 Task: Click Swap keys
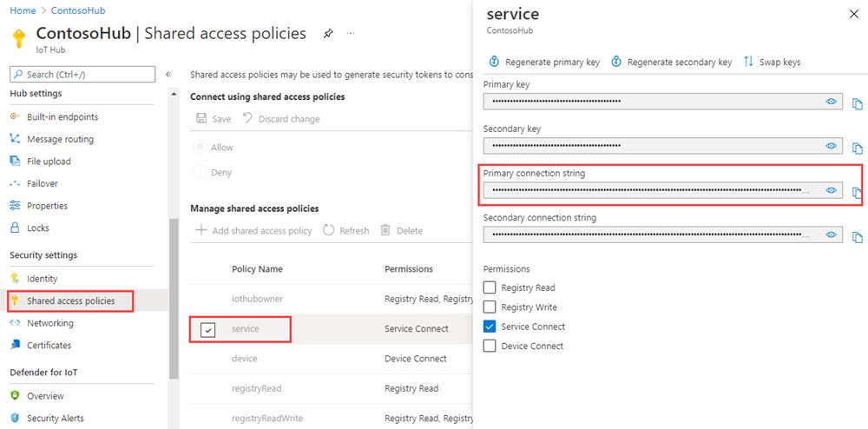tap(772, 62)
